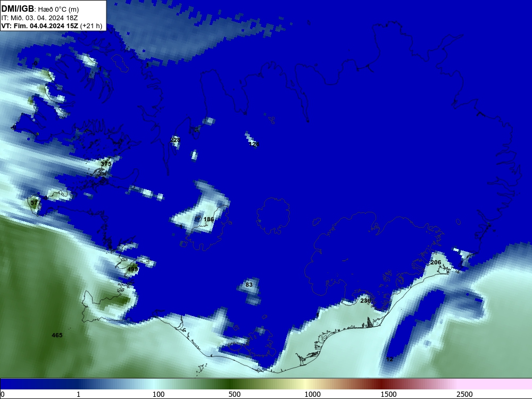Viewport: 532px width, 399px height.
Task: Click the 100 label under the color scale
Action: 159,394
